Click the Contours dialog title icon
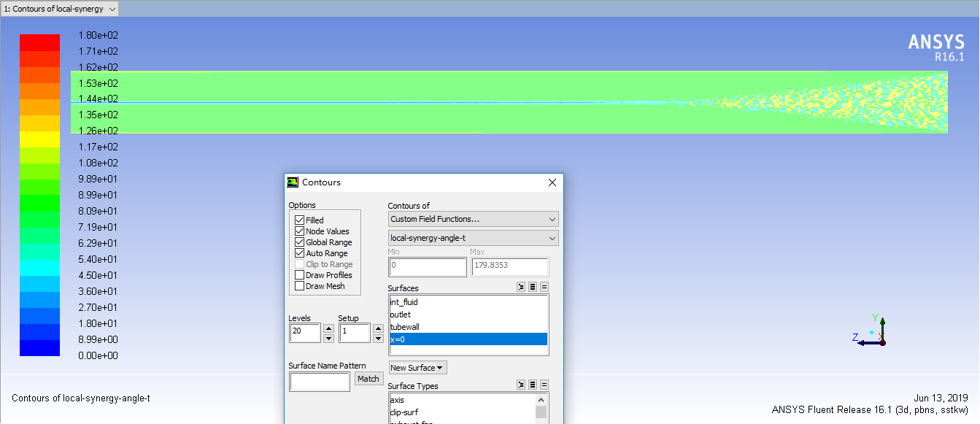 (x=293, y=182)
